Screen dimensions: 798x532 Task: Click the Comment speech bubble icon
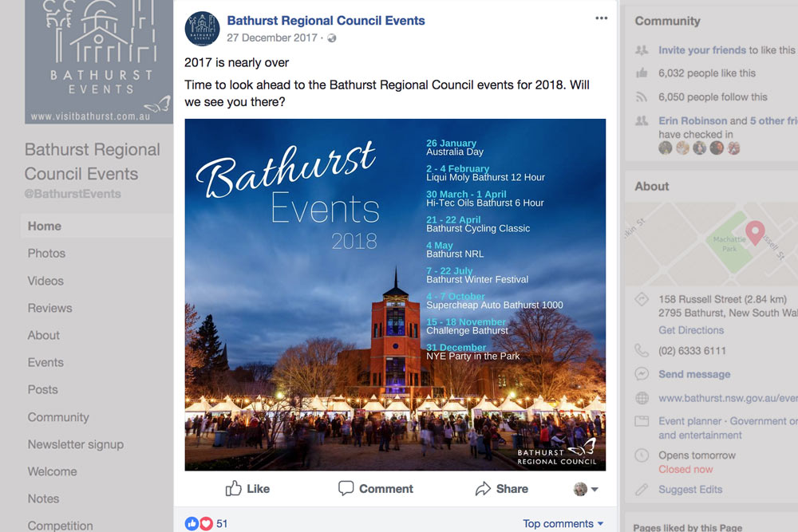coord(346,488)
